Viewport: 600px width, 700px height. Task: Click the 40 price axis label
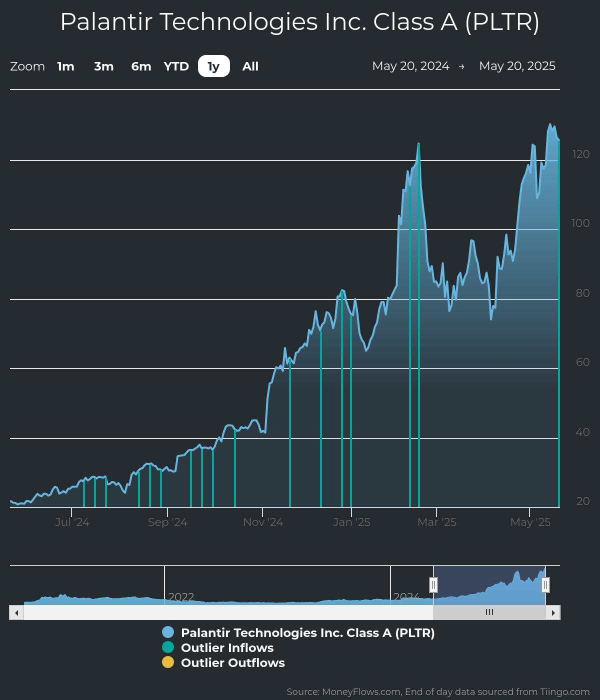tap(582, 432)
